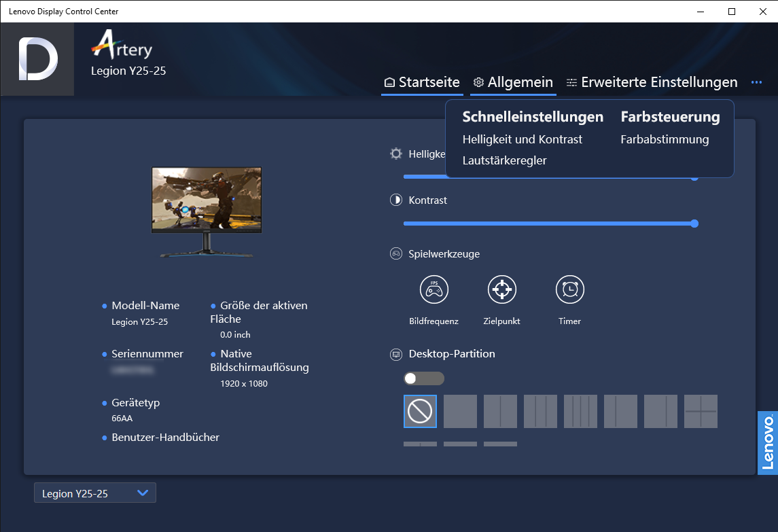Open the Allgemein tab
Viewport: 778px width, 532px height.
[x=513, y=82]
